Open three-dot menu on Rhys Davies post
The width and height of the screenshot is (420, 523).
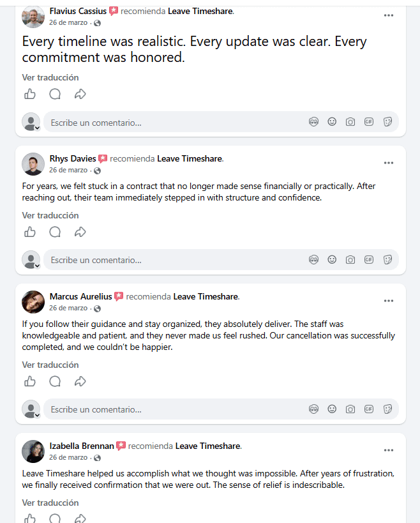pyautogui.click(x=389, y=163)
